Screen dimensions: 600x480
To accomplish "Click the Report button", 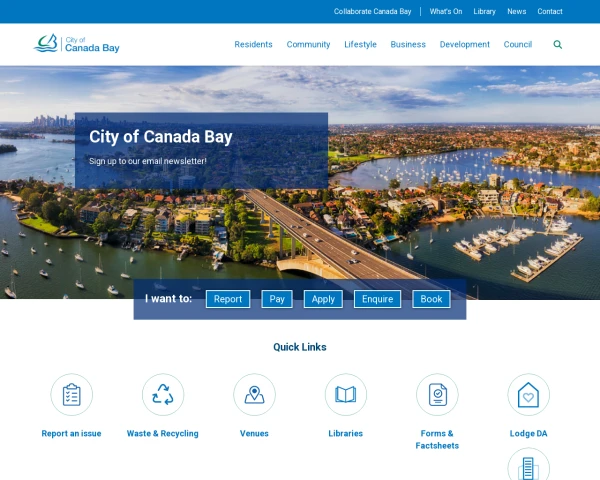I will [228, 299].
